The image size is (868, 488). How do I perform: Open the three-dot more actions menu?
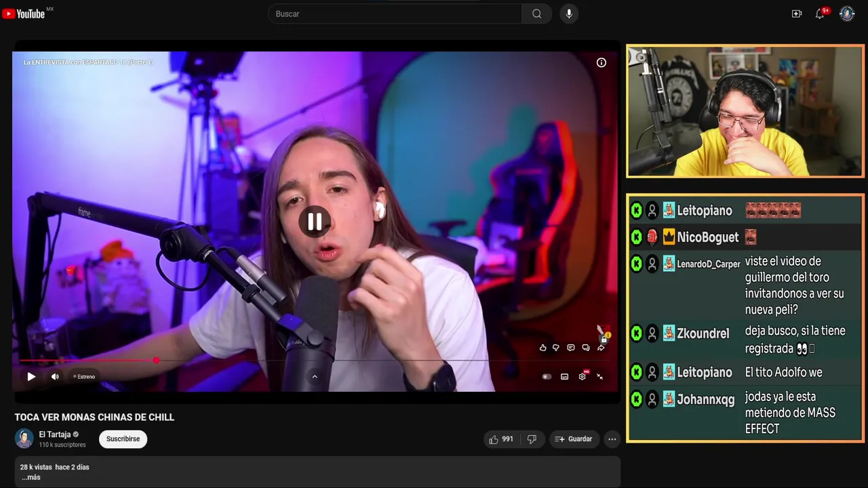click(x=612, y=439)
